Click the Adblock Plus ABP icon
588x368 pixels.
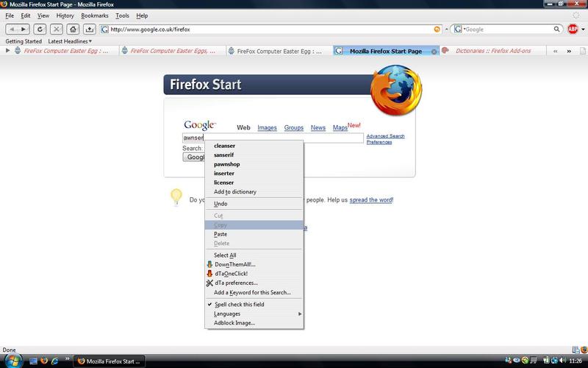pos(573,29)
